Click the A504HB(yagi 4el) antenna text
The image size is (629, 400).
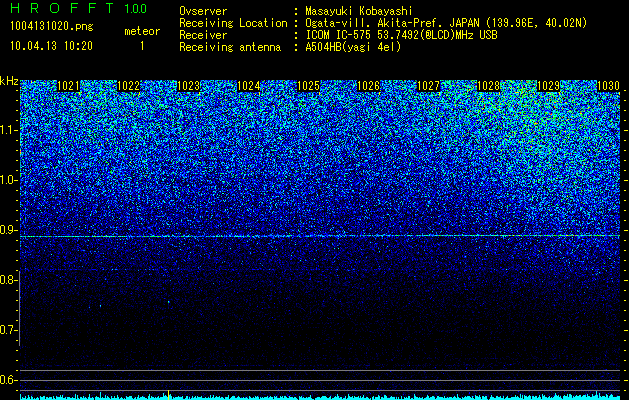coord(353,47)
